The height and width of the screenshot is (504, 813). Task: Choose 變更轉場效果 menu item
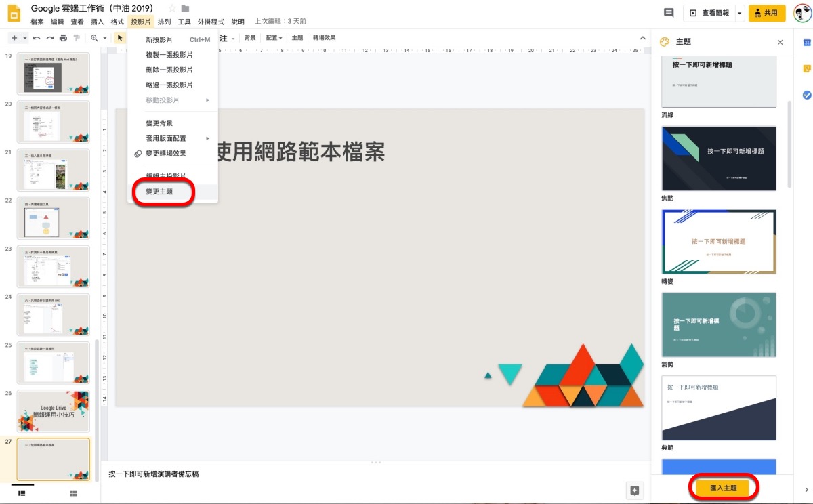coord(173,153)
